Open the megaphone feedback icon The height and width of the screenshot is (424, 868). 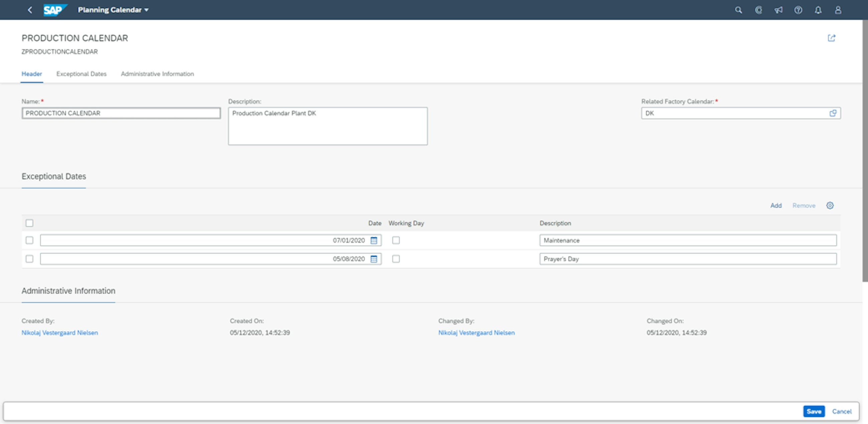[x=778, y=10]
